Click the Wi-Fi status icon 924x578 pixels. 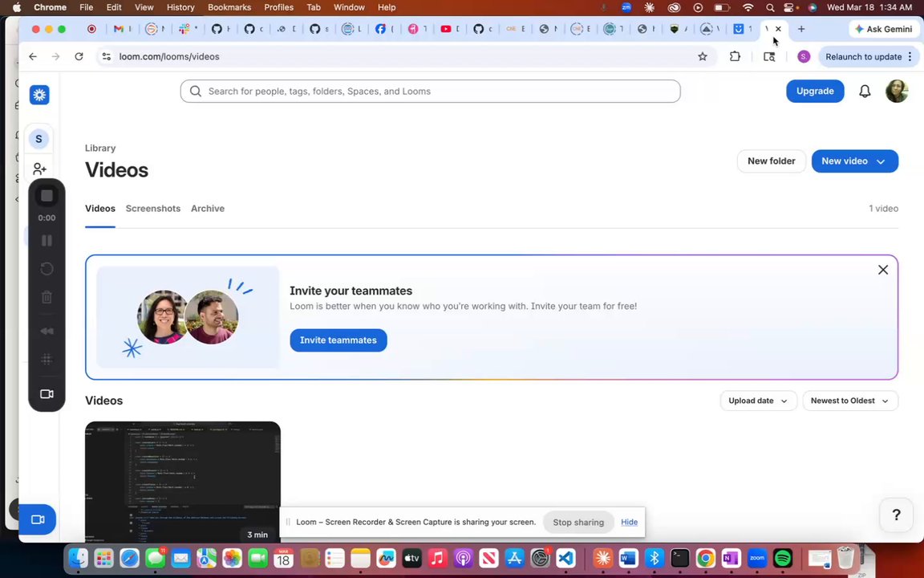748,8
